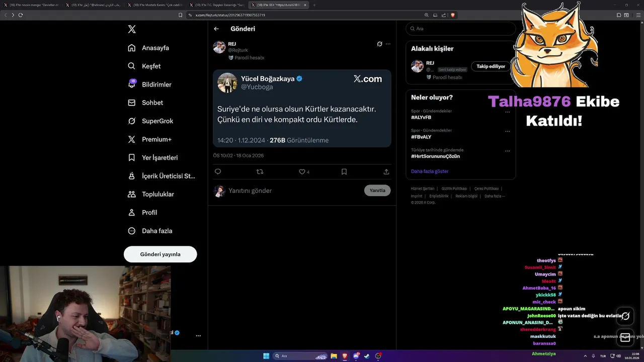Open File Explorer from taskbar

tap(334, 356)
